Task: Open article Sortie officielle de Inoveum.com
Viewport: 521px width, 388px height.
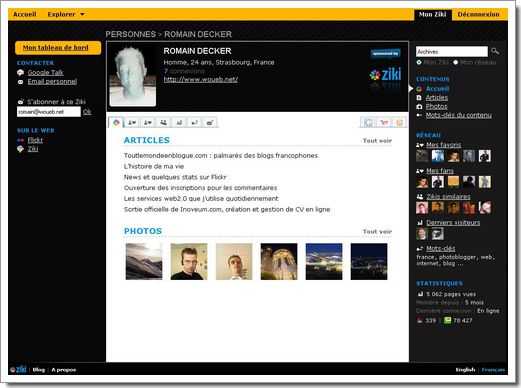Action: click(x=227, y=209)
